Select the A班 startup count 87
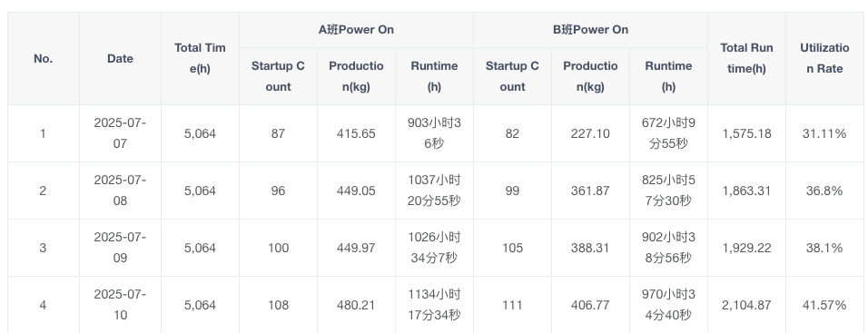Viewport: 868px width, 333px height. pos(278,134)
